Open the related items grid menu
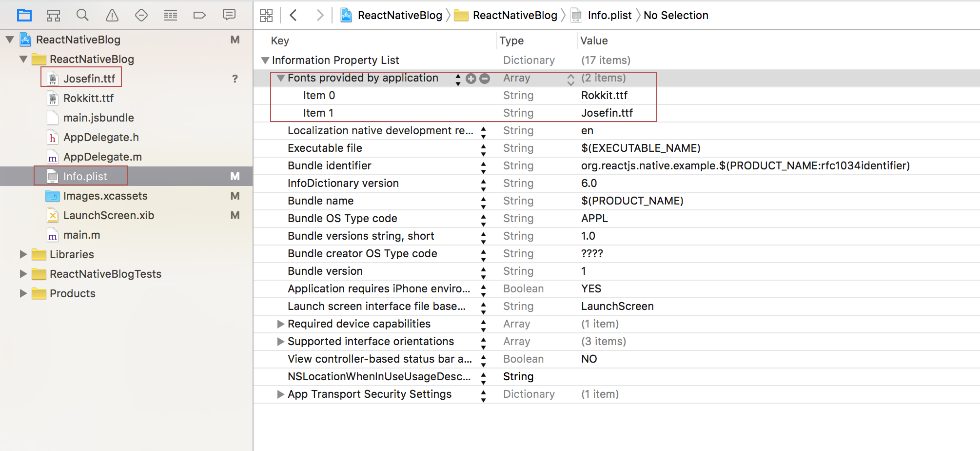The height and width of the screenshot is (451, 980). (x=266, y=15)
